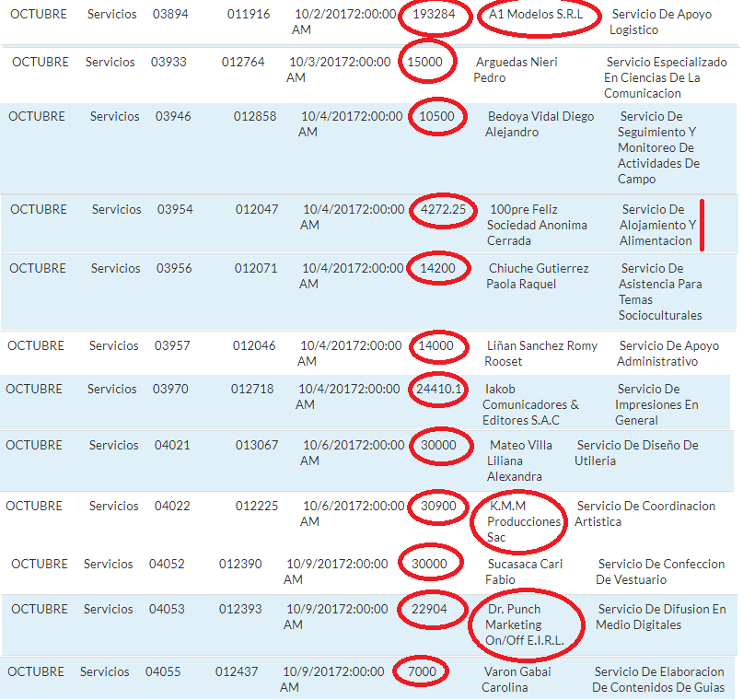Select amount 22904
Screen dimensions: 743x700
click(x=429, y=610)
